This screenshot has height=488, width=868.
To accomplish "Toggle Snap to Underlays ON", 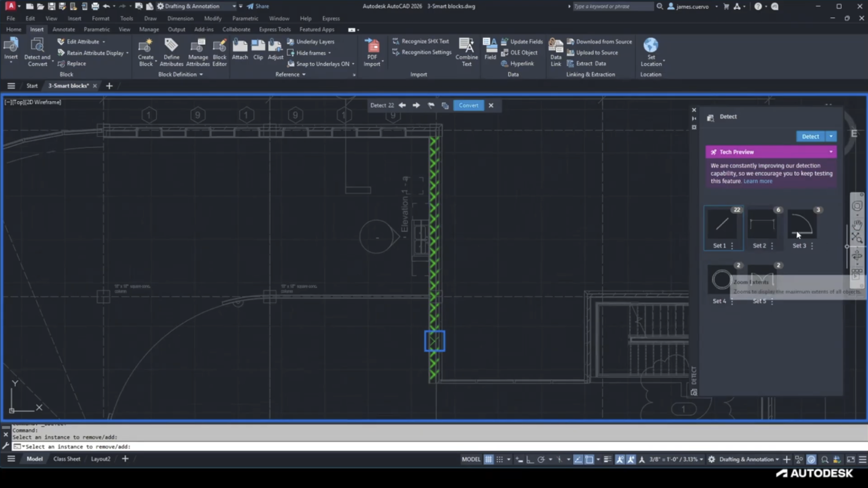I will click(322, 64).
